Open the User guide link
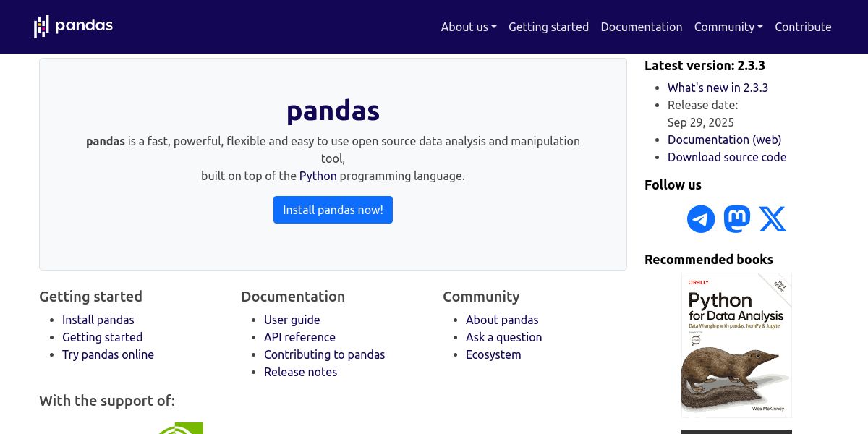The height and width of the screenshot is (434, 868). (x=292, y=320)
